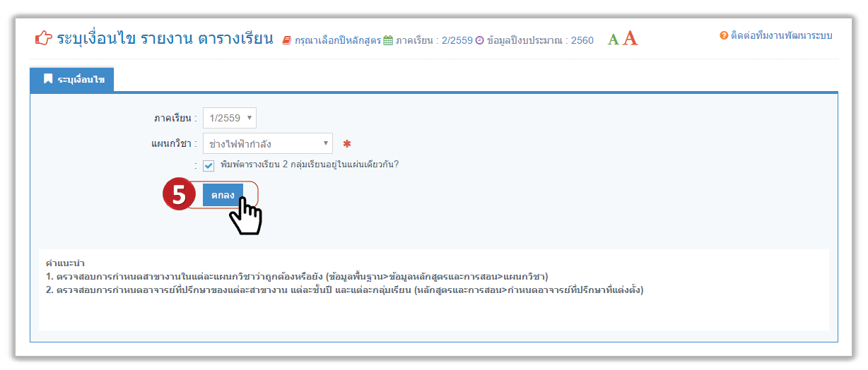Click the red required asterisk beside แผนกวิชา
Image resolution: width=868 pixels, height=370 pixels.
(347, 144)
